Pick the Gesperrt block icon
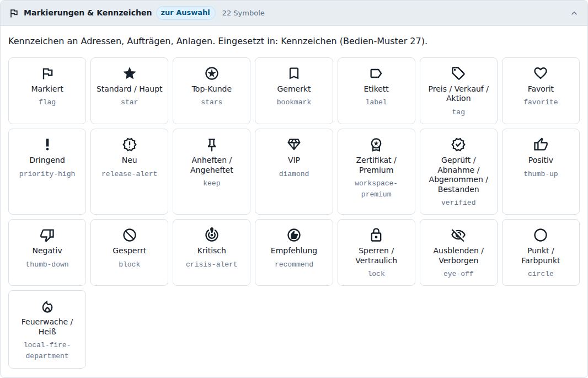This screenshot has width=588, height=378. click(130, 235)
